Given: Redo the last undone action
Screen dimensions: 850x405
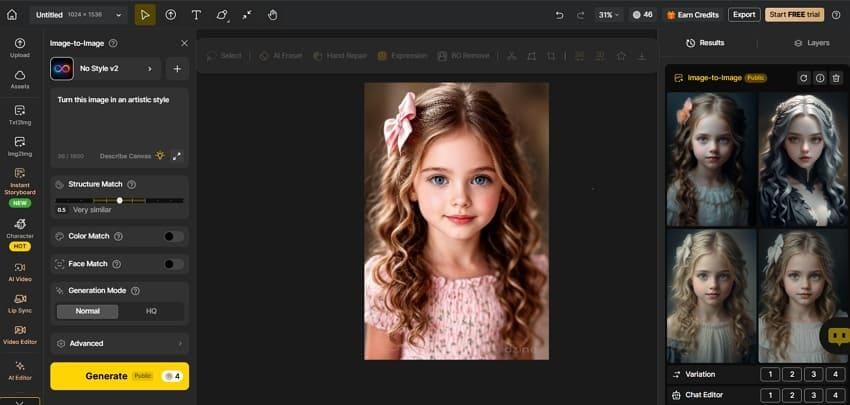Looking at the screenshot, I should [581, 15].
